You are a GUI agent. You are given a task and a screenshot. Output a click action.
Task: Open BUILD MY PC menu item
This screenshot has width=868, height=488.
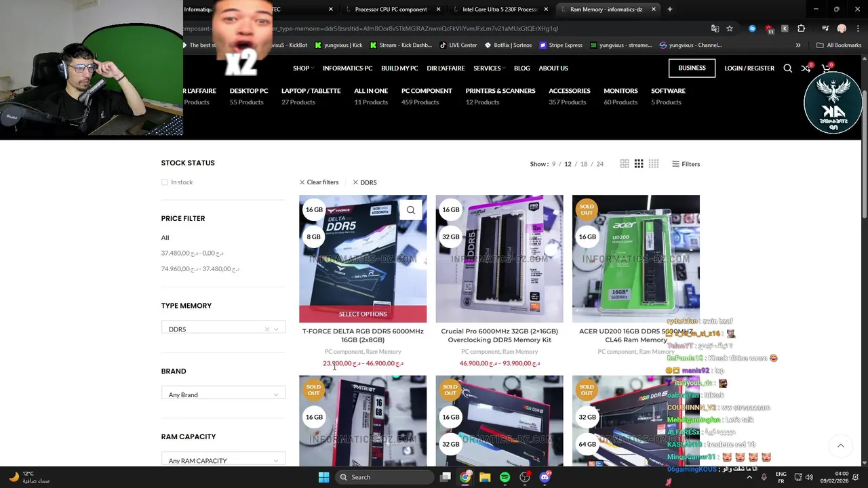399,68
